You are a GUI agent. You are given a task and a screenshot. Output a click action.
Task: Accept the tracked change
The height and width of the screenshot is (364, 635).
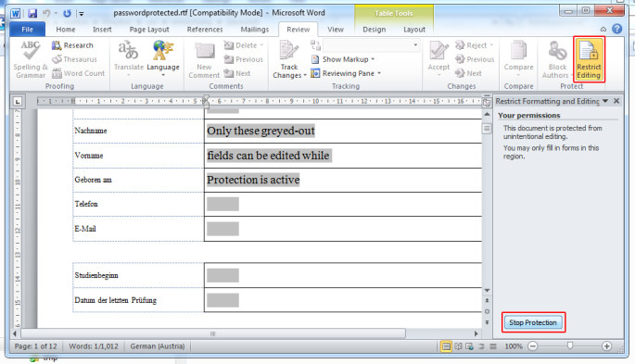pos(438,59)
